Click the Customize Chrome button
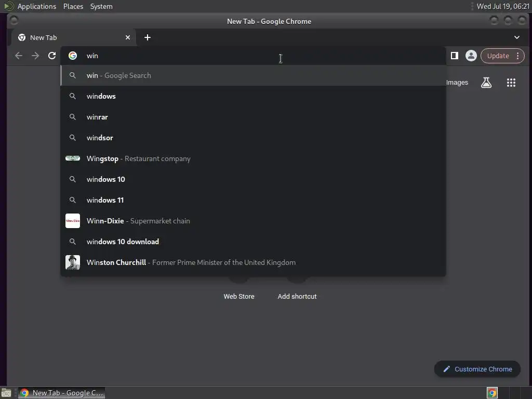The width and height of the screenshot is (532, 399). tap(477, 369)
